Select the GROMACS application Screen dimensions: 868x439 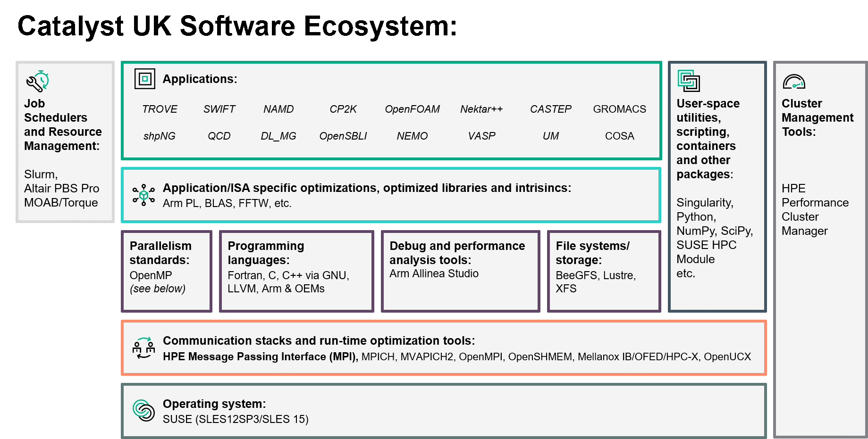[x=620, y=109]
